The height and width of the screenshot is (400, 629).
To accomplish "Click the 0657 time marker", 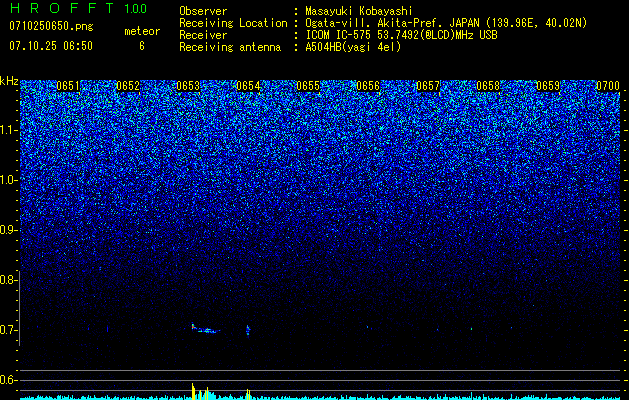I will pos(428,86).
